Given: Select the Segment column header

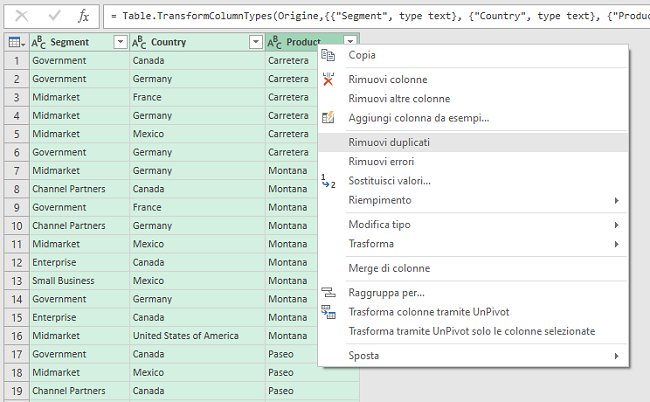Looking at the screenshot, I should (x=79, y=42).
